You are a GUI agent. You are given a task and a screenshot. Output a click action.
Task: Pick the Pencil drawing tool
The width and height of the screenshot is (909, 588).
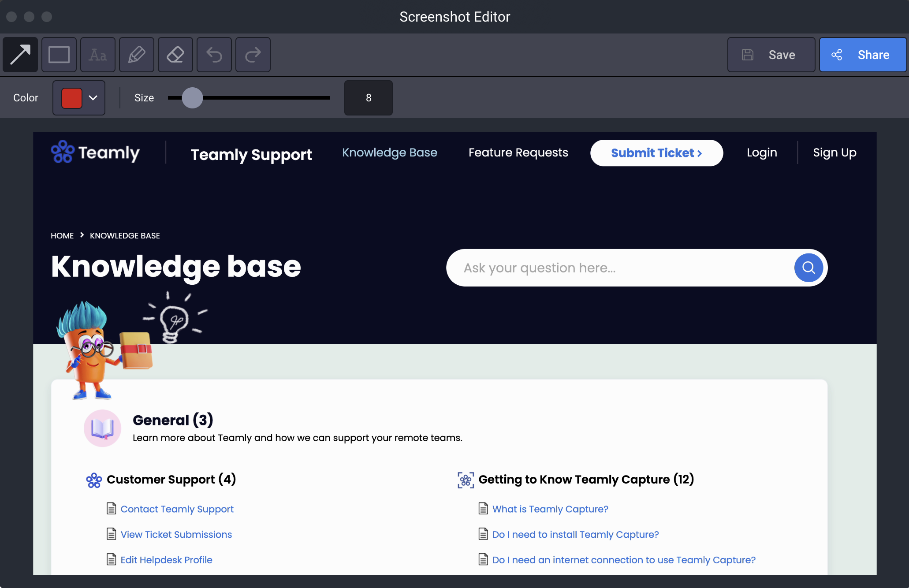[x=137, y=55]
